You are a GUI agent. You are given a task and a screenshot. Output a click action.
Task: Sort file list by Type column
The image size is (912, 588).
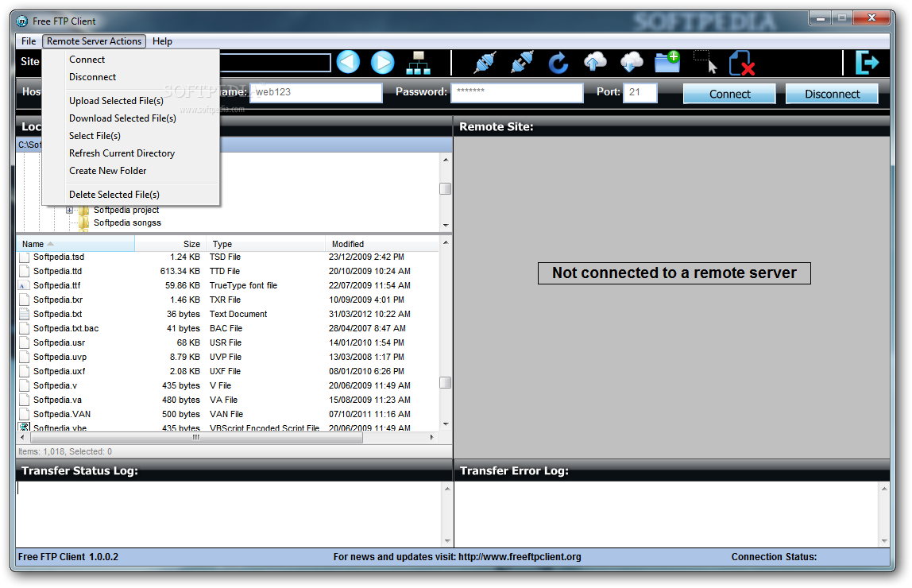(265, 244)
